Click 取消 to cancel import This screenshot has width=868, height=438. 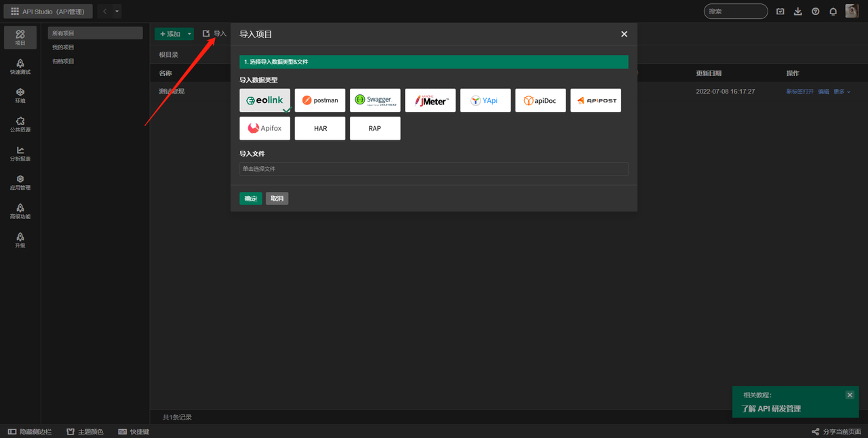(277, 199)
